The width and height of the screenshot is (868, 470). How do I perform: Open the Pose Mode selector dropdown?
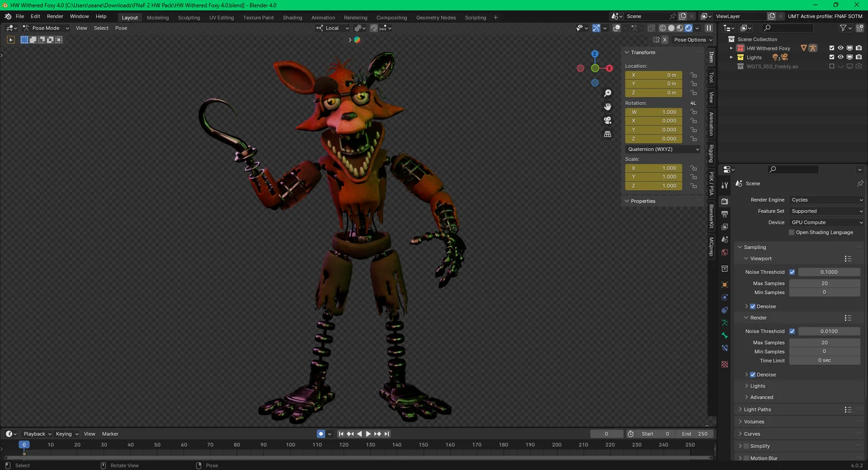(x=46, y=28)
